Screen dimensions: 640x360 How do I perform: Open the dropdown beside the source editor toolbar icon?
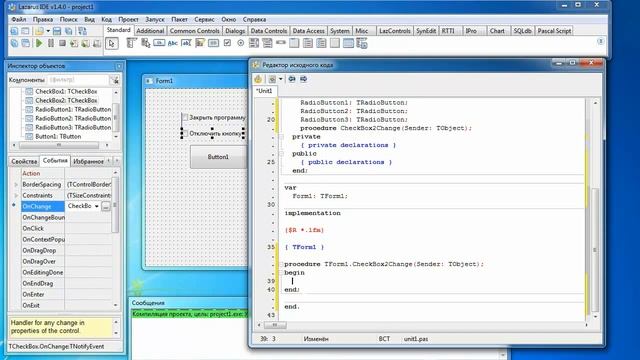tap(280, 79)
